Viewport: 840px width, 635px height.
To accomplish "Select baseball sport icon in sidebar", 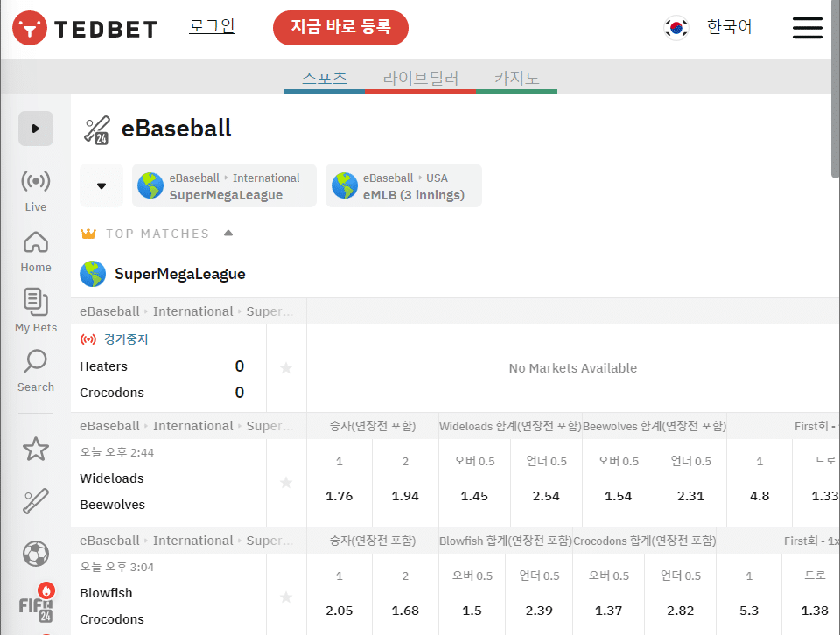I will pyautogui.click(x=36, y=501).
